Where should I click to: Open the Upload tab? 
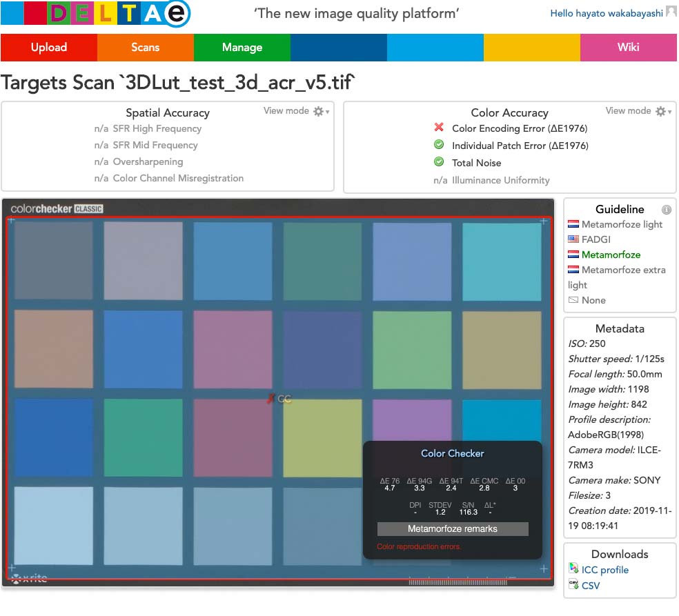tap(49, 47)
